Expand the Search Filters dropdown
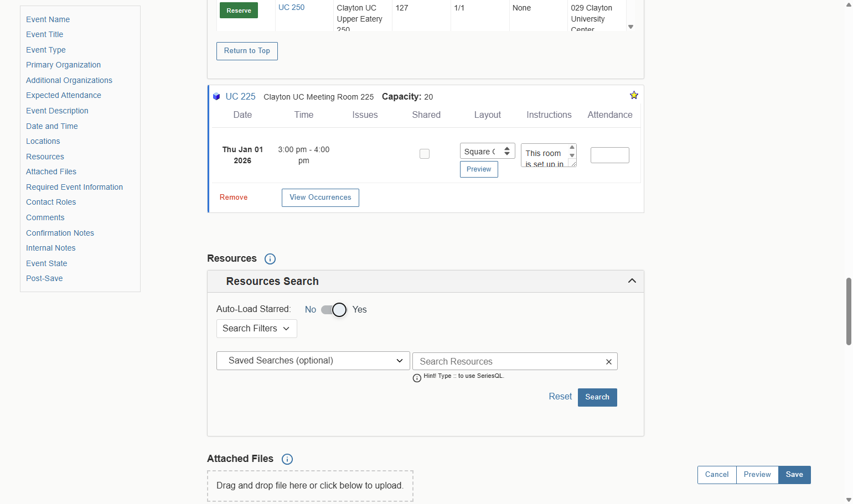The width and height of the screenshot is (853, 504). (256, 329)
